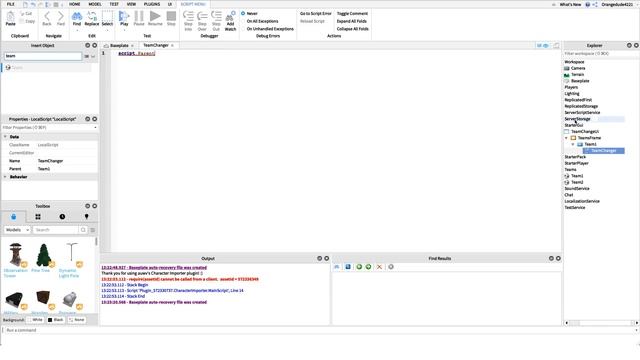Screen dimensions: 640x360
Task: Click Toggle Comment action
Action: coord(352,13)
